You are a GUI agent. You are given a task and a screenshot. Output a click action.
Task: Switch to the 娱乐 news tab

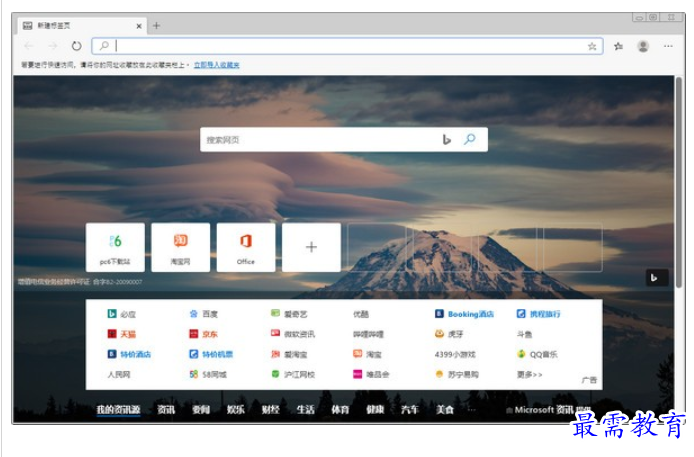tap(235, 410)
